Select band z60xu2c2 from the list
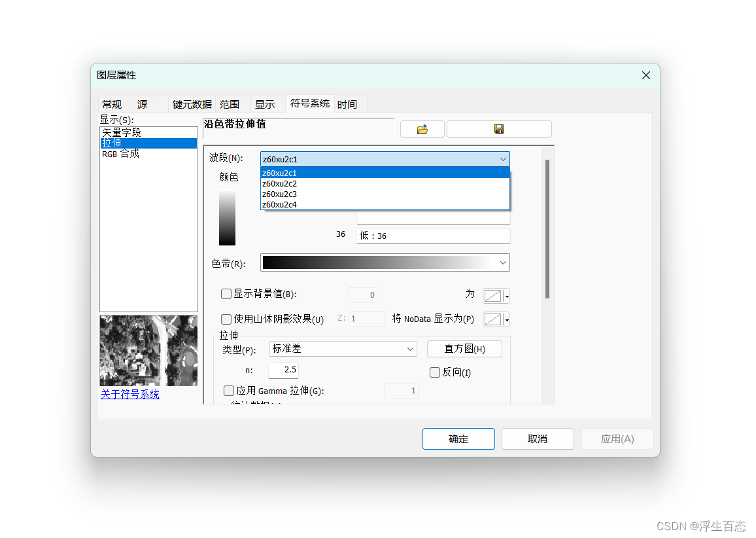756x538 pixels. (x=385, y=183)
